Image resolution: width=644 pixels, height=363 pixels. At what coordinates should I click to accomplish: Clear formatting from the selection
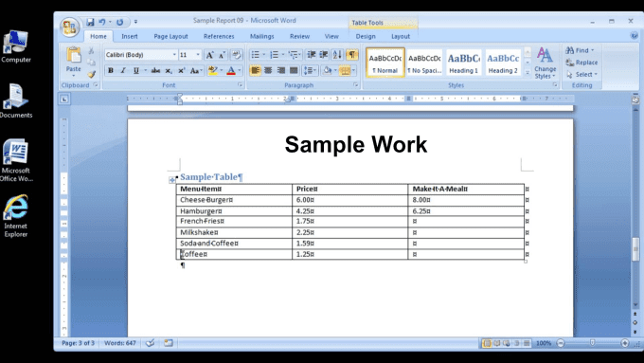tap(236, 55)
